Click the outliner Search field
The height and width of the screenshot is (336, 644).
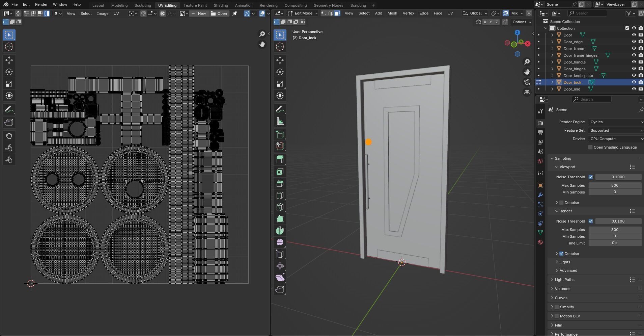(x=587, y=13)
